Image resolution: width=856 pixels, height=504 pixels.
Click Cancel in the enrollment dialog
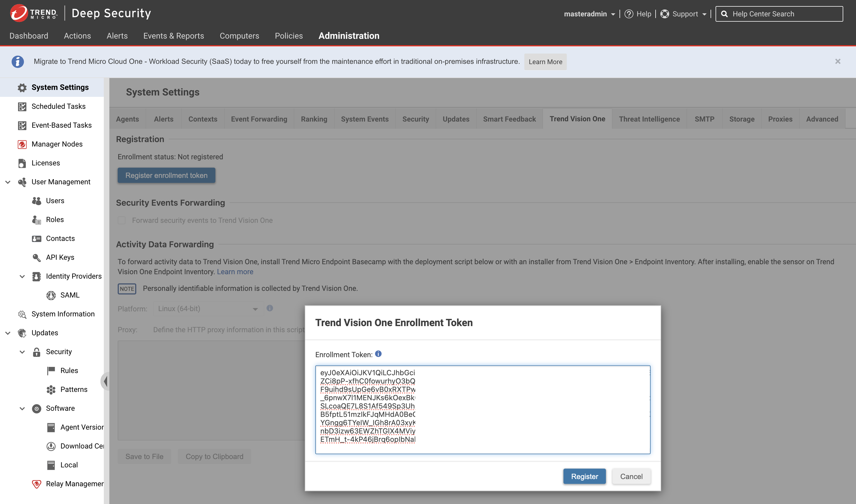click(x=631, y=476)
